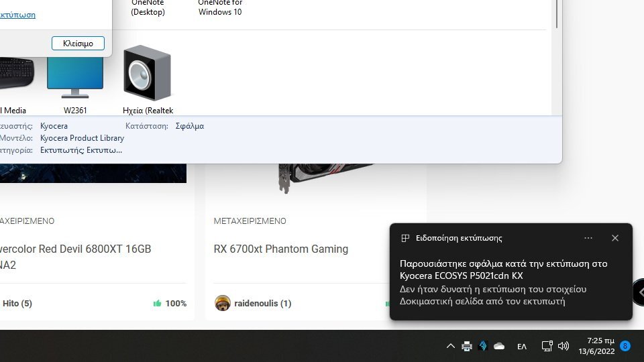
Task: Open the partially visible εκτύπωση link
Action: click(x=17, y=15)
